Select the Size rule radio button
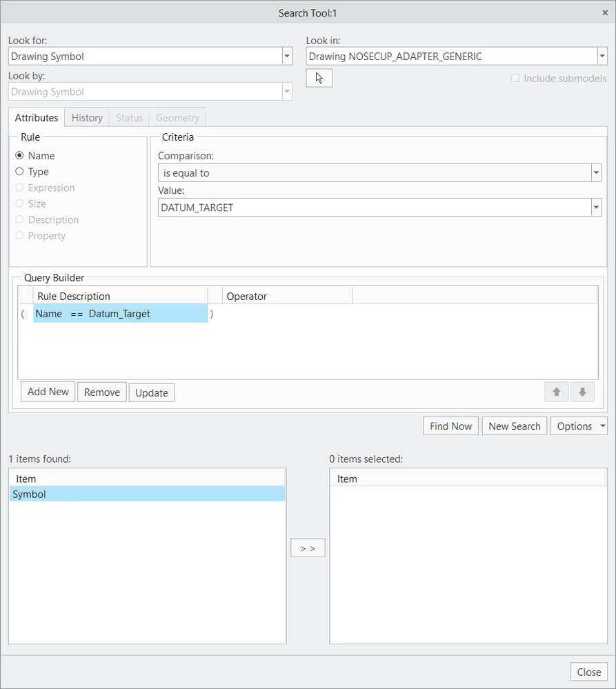The image size is (616, 689). pos(19,203)
